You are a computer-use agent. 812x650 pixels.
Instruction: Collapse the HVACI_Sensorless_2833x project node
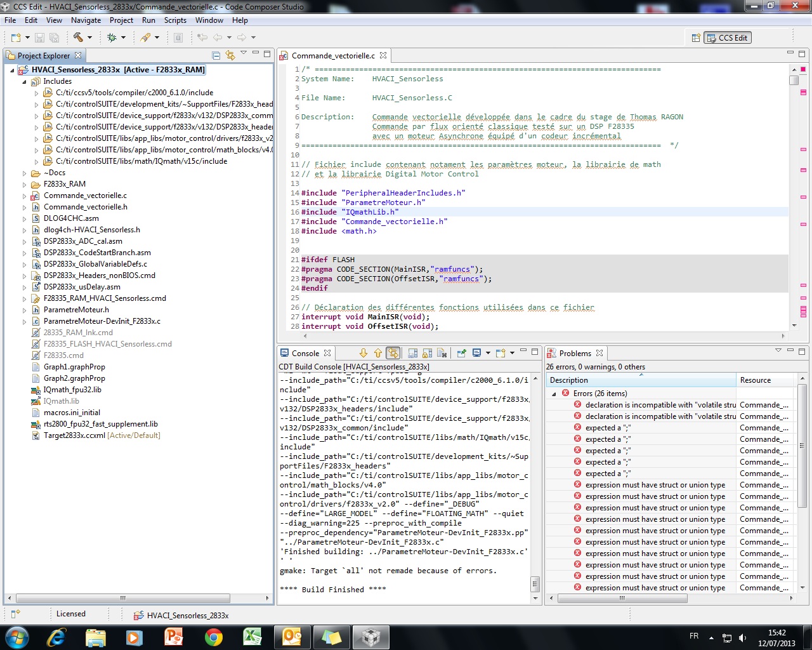pyautogui.click(x=11, y=70)
